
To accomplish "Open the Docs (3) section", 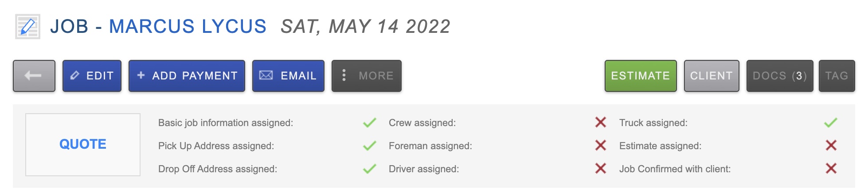I will click(x=780, y=76).
